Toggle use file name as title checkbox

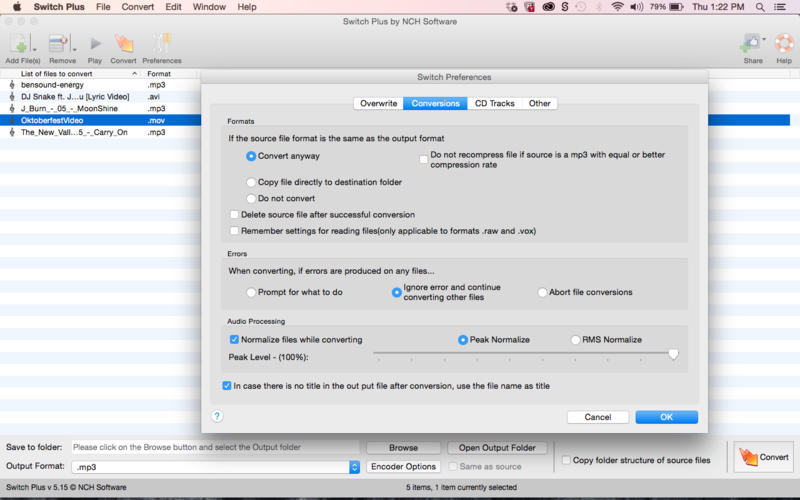coord(227,386)
